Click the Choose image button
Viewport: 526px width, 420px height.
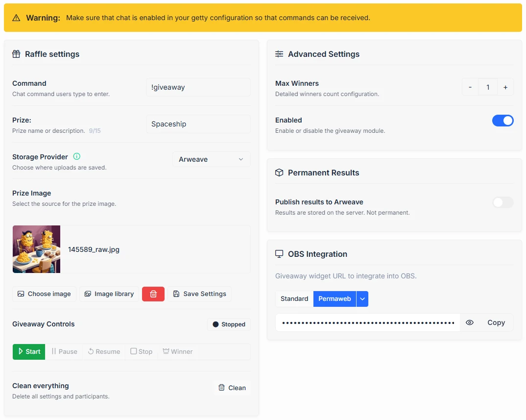pyautogui.click(x=44, y=294)
